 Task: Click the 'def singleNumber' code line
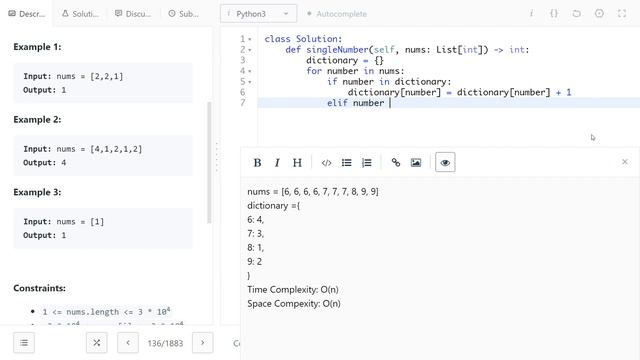[407, 49]
